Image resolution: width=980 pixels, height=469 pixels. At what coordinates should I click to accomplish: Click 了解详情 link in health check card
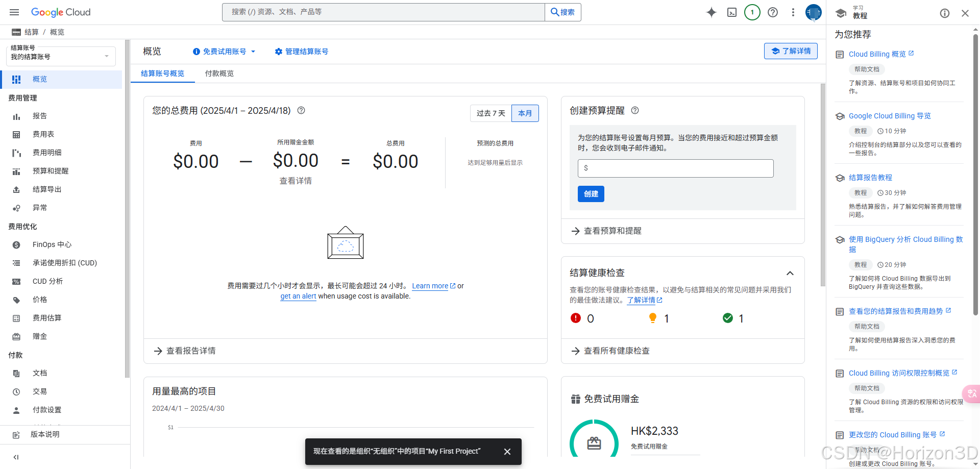pyautogui.click(x=645, y=300)
